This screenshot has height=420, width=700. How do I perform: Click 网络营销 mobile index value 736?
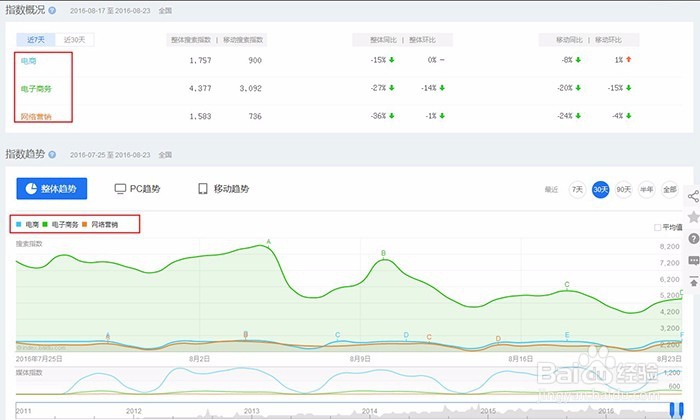[255, 116]
